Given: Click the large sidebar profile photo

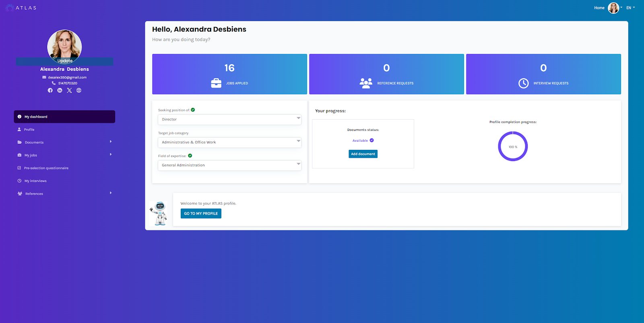Looking at the screenshot, I should tap(64, 47).
